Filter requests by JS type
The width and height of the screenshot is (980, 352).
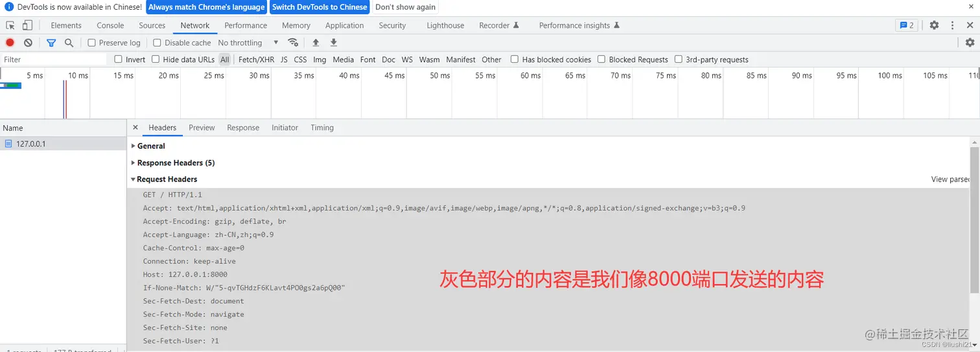284,59
